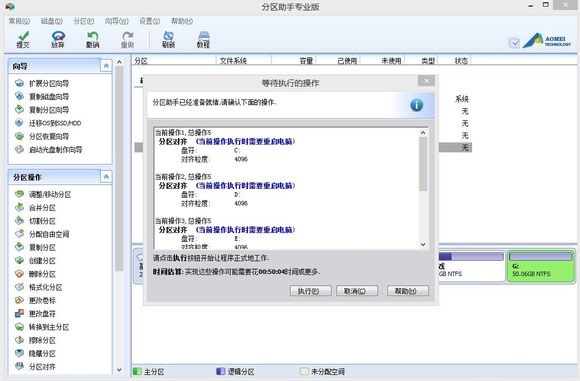Click the 未分配空间 legend entry
Screen dimensions: 580x381
click(x=323, y=371)
